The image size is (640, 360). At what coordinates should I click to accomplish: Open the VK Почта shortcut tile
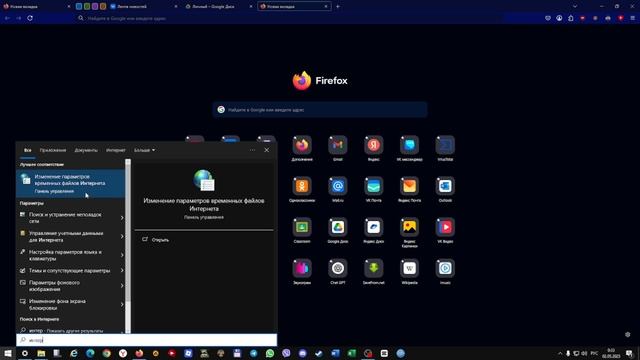373,186
